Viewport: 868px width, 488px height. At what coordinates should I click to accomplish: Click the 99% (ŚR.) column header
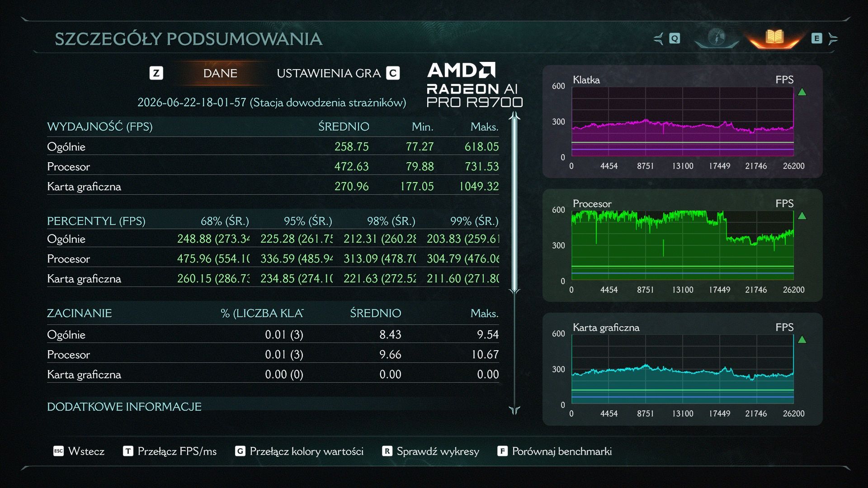[474, 221]
